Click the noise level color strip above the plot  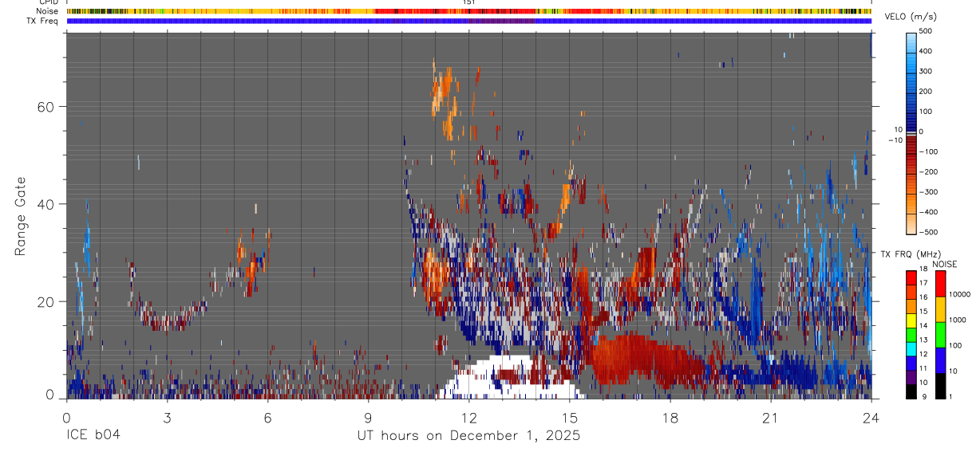coord(468,11)
